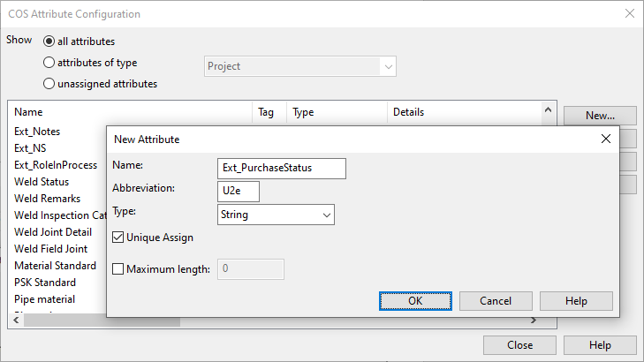644x362 pixels.
Task: Disable the Unique Assign checkbox
Action: 118,238
